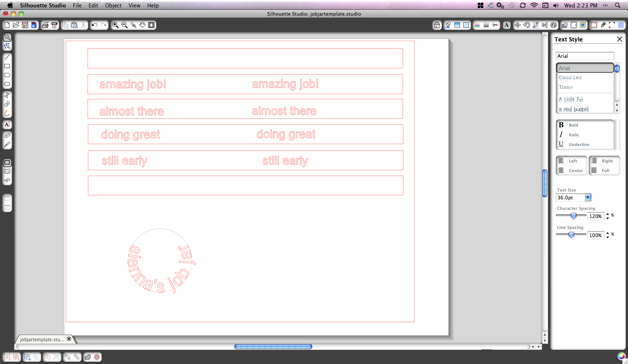Open the File menu
Screen dimensions: 628x364
[x=77, y=5]
